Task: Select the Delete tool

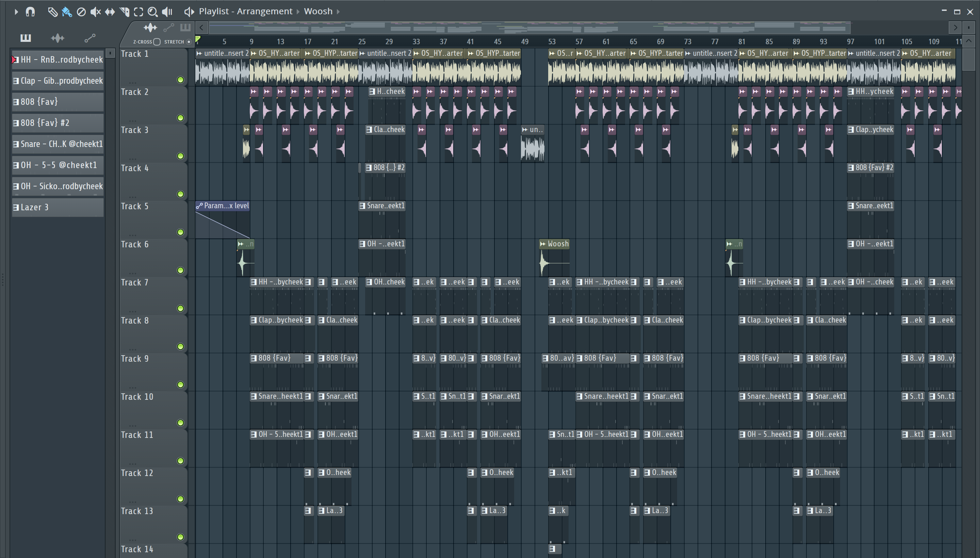Action: [x=81, y=12]
